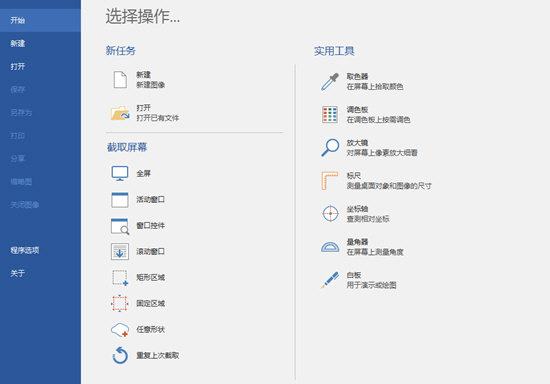Click the 任意形状 text label

pyautogui.click(x=150, y=330)
